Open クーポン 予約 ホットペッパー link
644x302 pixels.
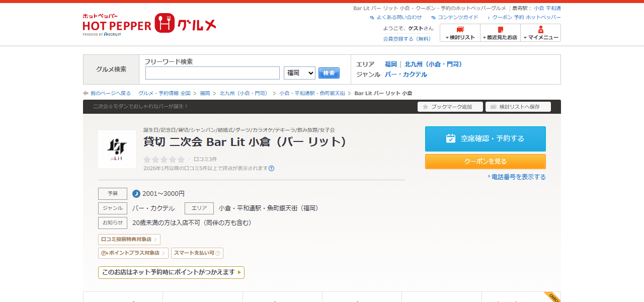526,17
